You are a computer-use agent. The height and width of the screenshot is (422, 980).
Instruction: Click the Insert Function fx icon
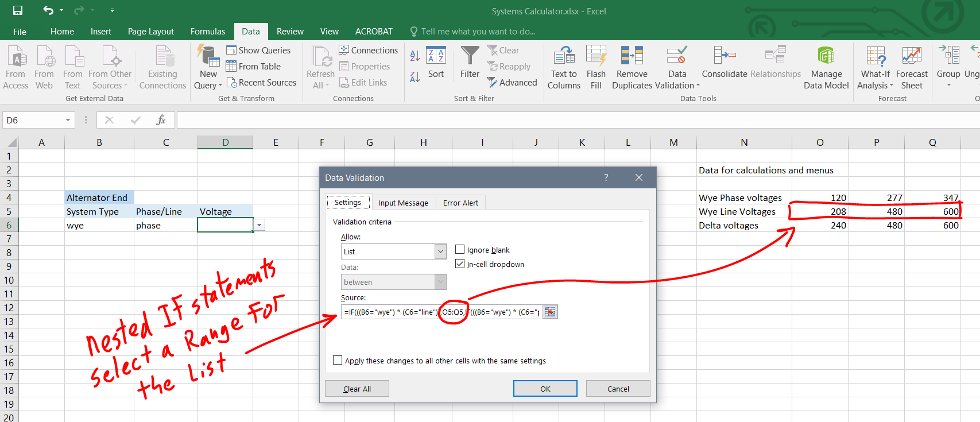tap(161, 120)
